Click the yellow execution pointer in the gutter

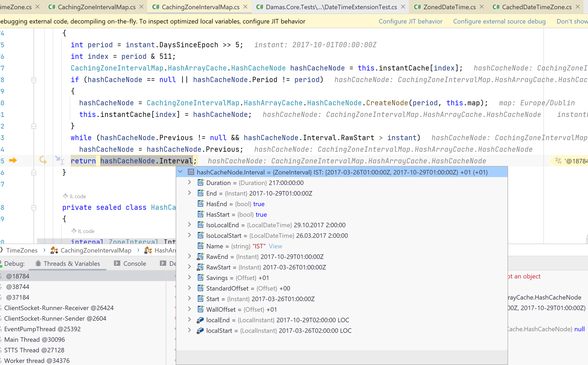13,160
